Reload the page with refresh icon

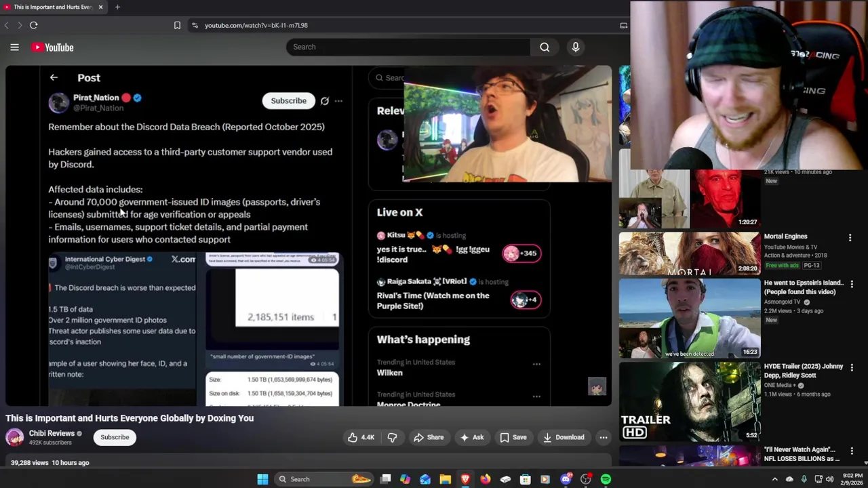[33, 25]
